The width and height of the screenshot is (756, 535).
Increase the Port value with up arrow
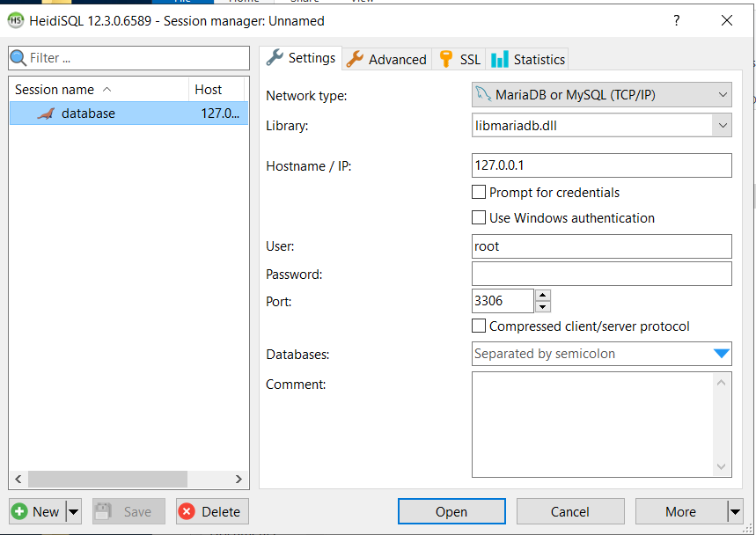pyautogui.click(x=543, y=296)
